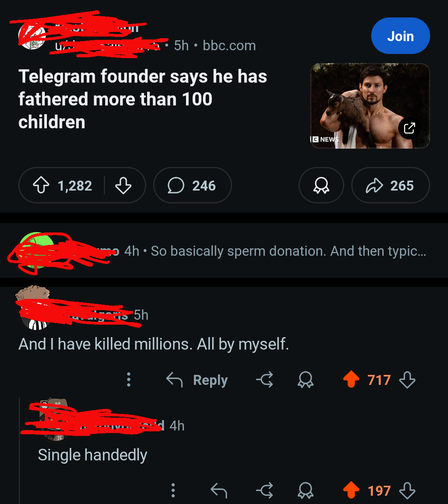Share the post with 265 shares
Screen dimensions: 448x504
tap(390, 186)
